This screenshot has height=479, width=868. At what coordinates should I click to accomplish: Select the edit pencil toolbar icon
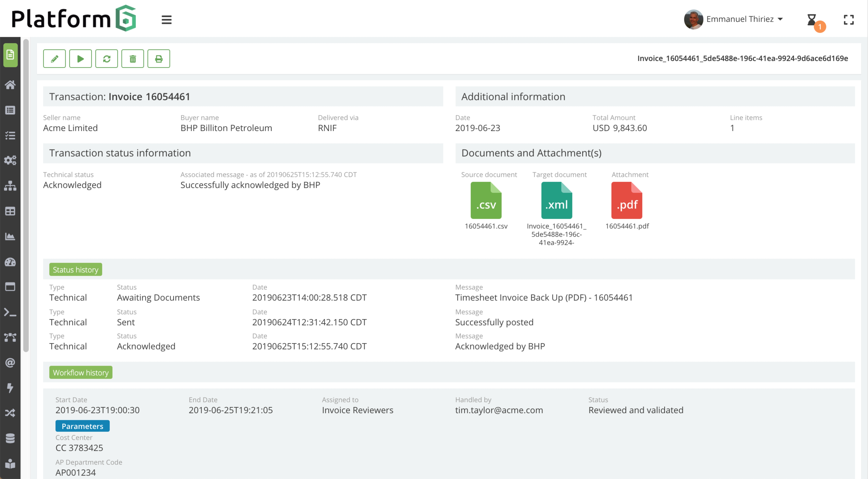point(54,58)
